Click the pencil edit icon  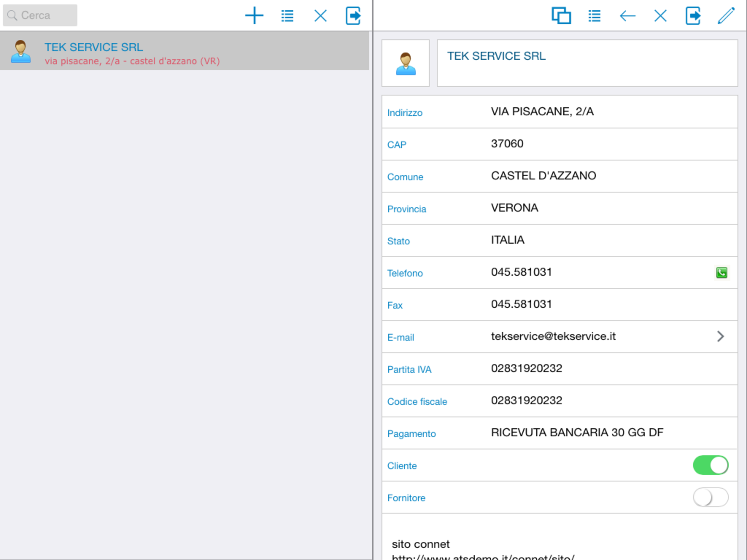(x=726, y=16)
